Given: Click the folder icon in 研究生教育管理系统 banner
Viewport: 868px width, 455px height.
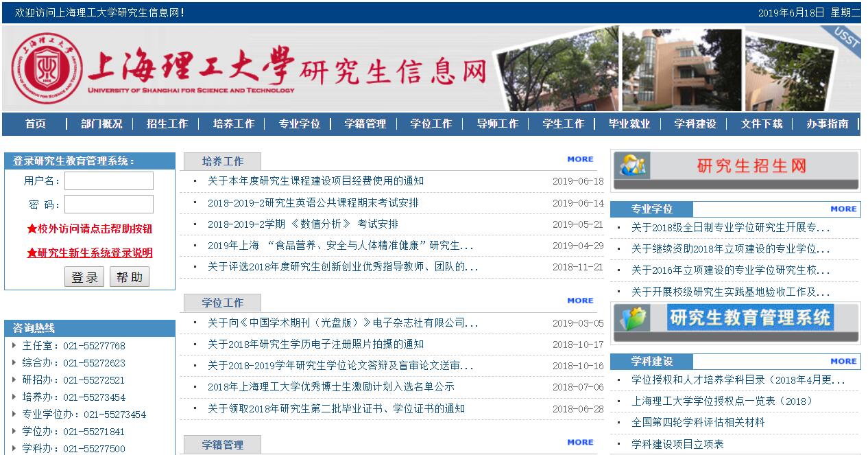Looking at the screenshot, I should (631, 320).
